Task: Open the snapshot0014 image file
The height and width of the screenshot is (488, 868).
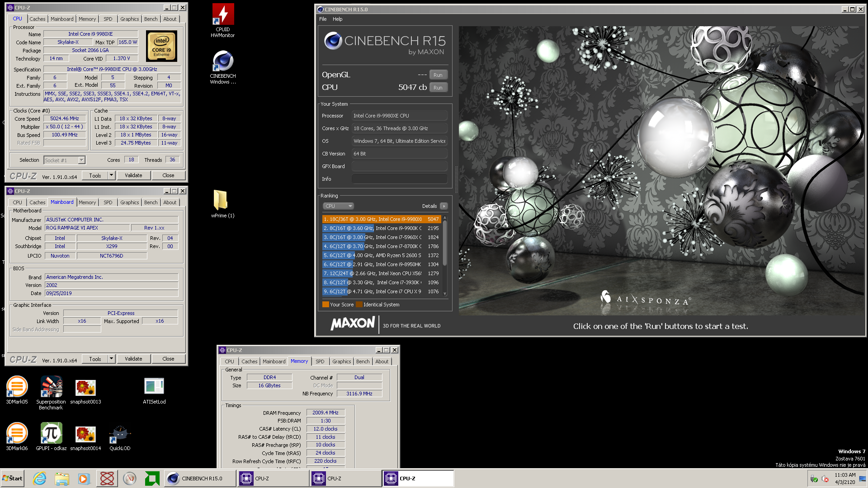Action: pyautogui.click(x=85, y=438)
